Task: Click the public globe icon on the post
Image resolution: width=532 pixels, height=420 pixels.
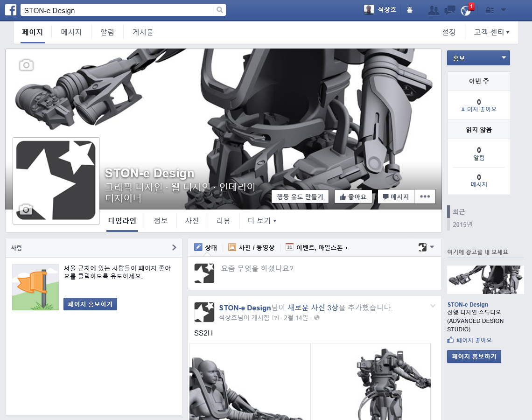Action: click(x=317, y=318)
